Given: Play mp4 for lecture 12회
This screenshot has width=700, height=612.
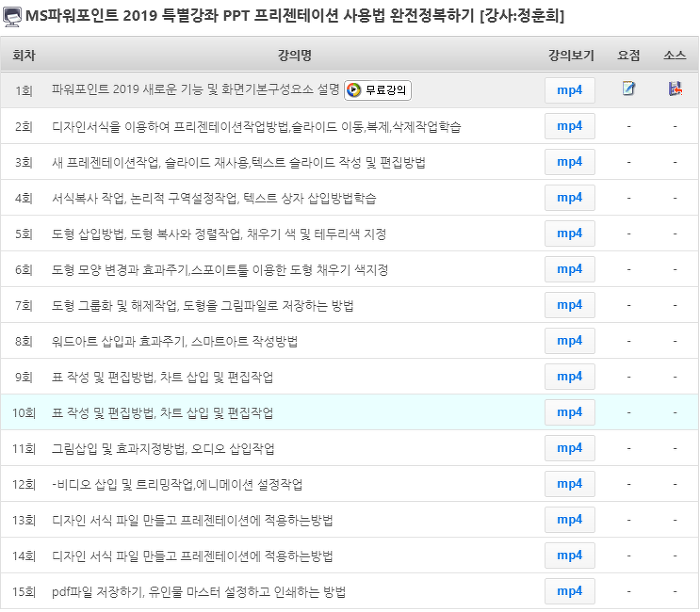Looking at the screenshot, I should (x=570, y=484).
